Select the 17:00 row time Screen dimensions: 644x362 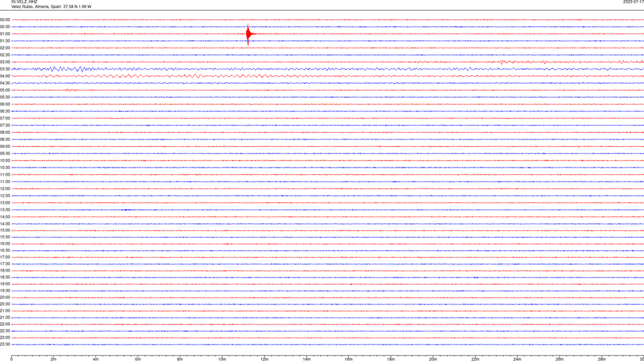point(5,257)
